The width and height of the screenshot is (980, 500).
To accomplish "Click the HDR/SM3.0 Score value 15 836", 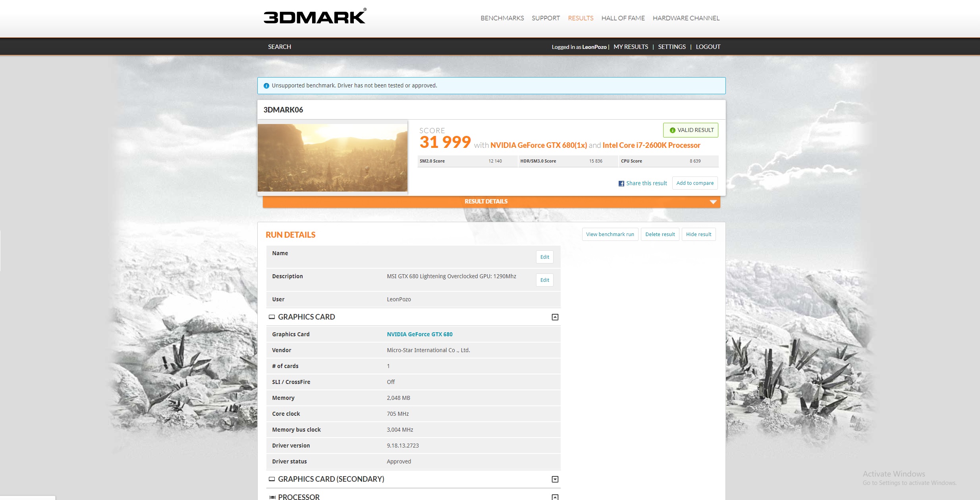I will (x=596, y=161).
